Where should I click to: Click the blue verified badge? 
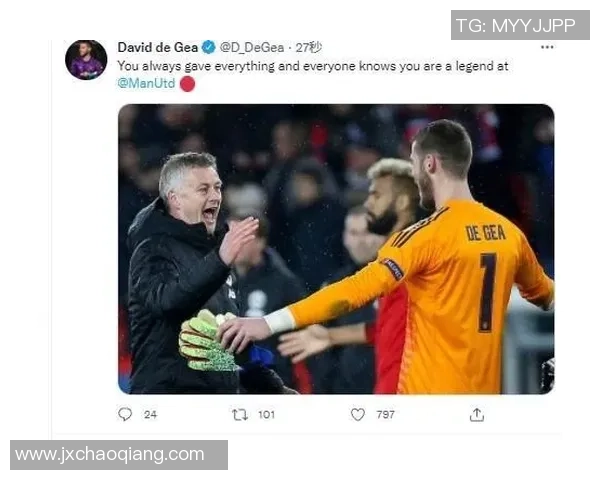(x=209, y=47)
